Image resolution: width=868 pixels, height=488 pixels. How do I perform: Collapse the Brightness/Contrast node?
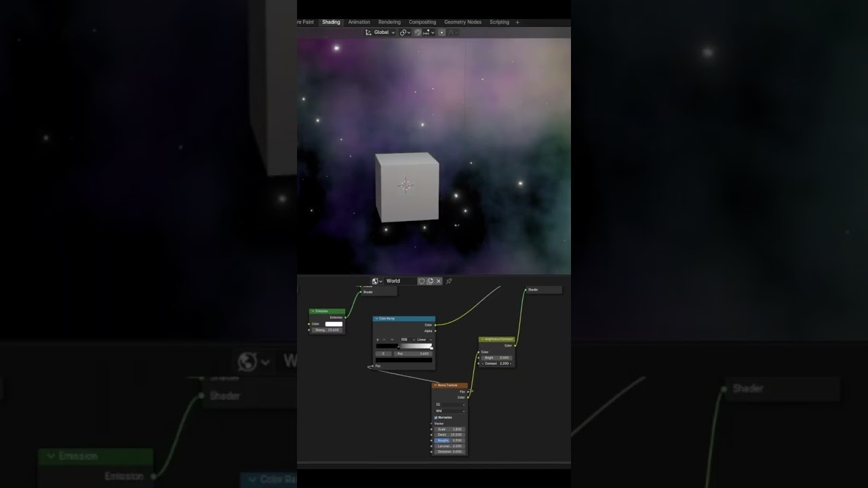tap(482, 339)
